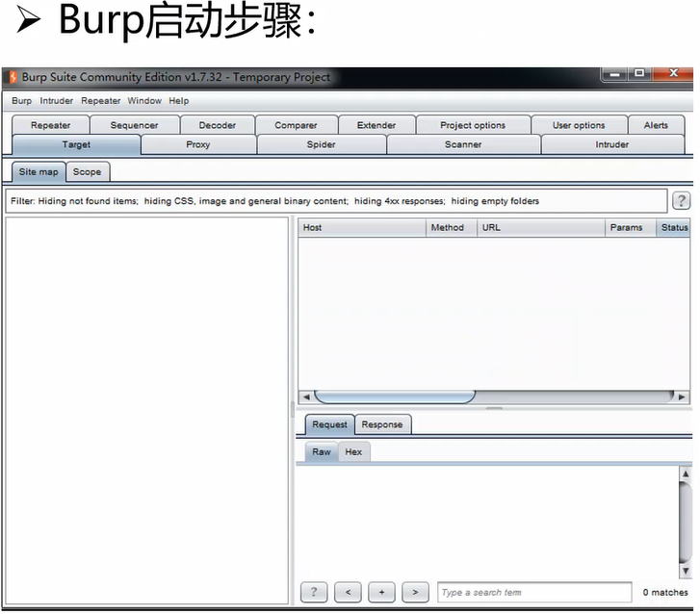Minimize the Burp Suite window
Image resolution: width=700 pixels, height=614 pixels.
point(614,74)
